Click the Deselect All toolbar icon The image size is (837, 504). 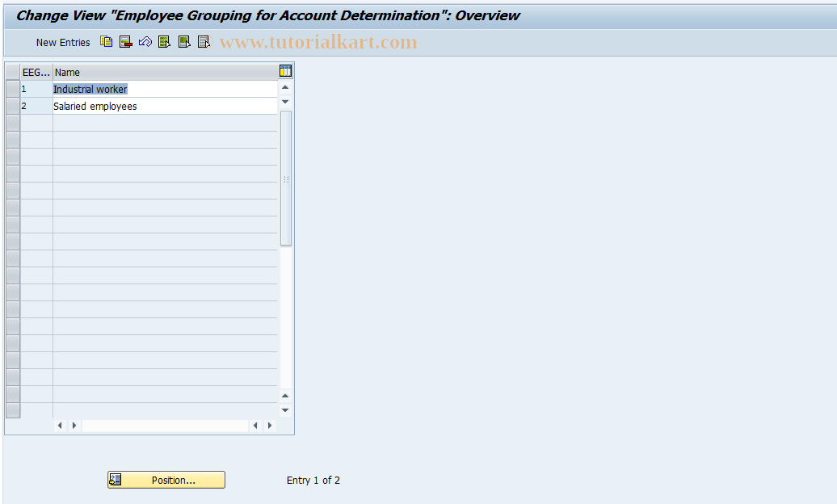pyautogui.click(x=204, y=42)
